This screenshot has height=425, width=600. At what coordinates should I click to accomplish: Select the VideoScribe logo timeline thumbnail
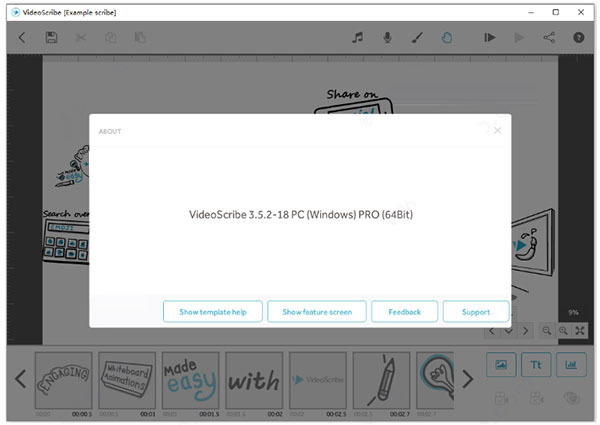pyautogui.click(x=318, y=381)
